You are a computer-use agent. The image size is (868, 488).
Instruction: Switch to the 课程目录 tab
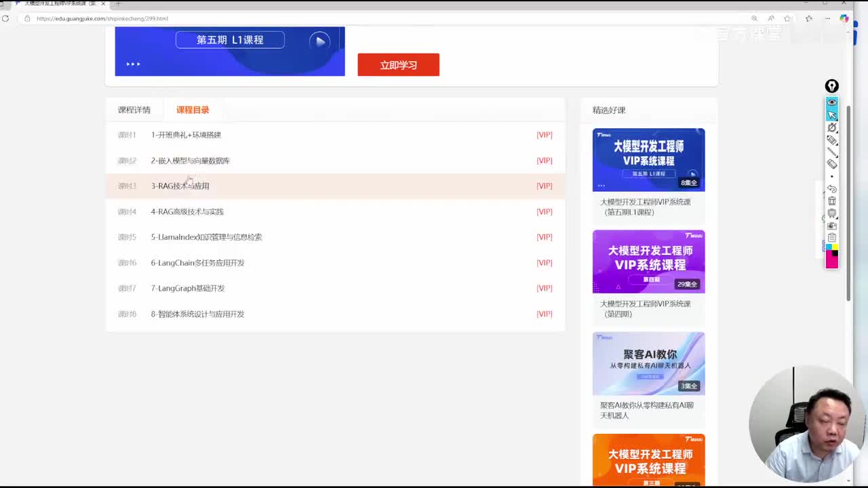point(193,110)
